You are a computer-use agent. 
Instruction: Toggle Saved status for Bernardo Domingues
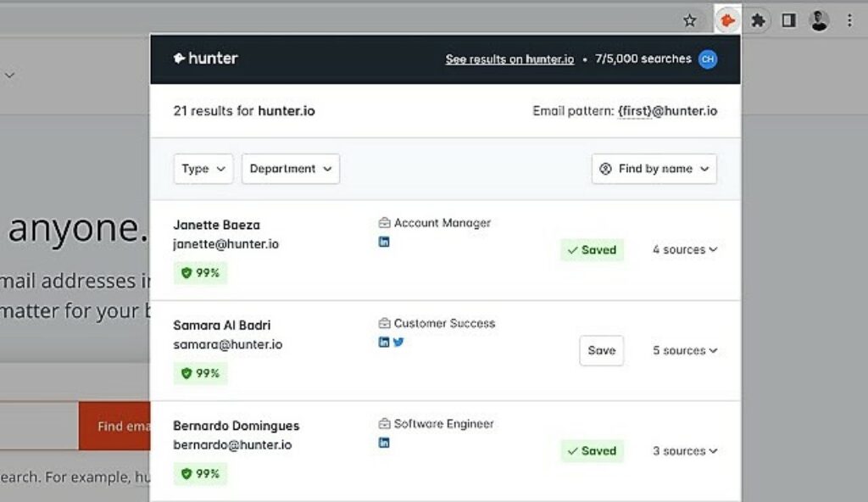[592, 450]
